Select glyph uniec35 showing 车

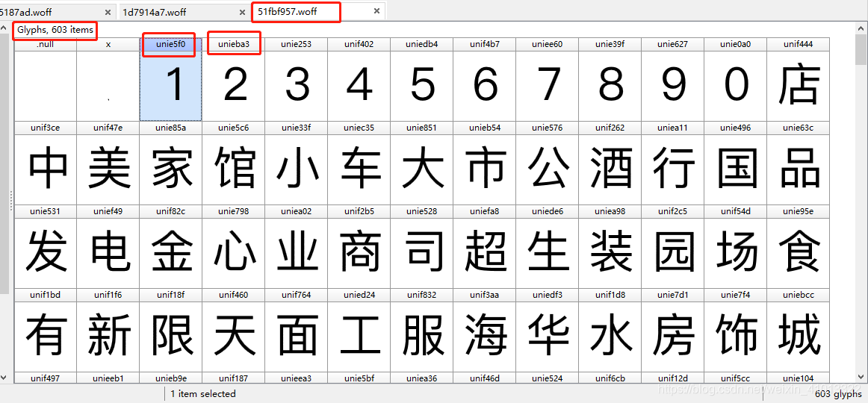(x=359, y=163)
